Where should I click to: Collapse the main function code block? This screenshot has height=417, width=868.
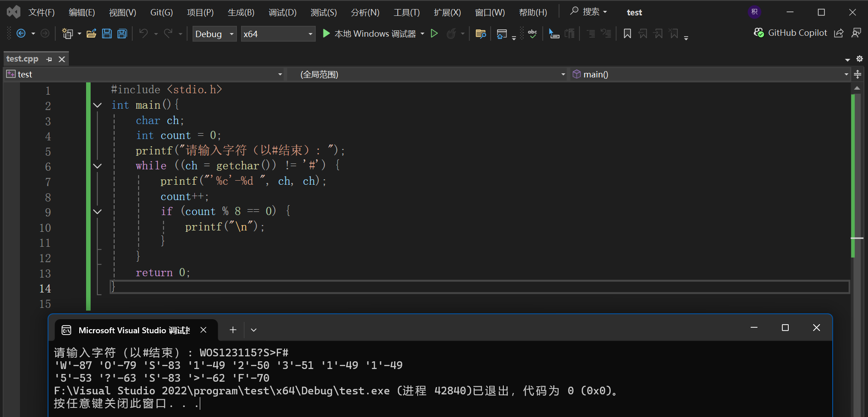pyautogui.click(x=97, y=105)
